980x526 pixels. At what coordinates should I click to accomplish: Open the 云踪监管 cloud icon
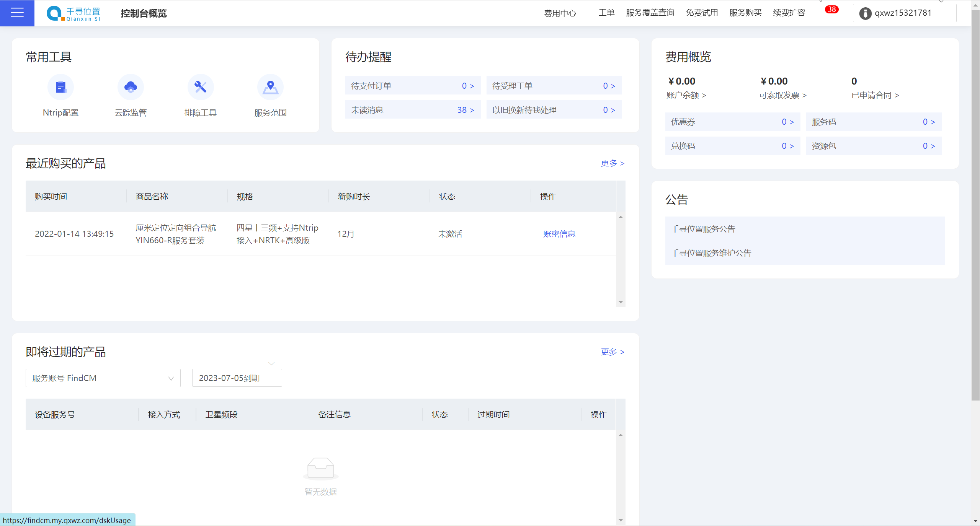click(x=131, y=87)
